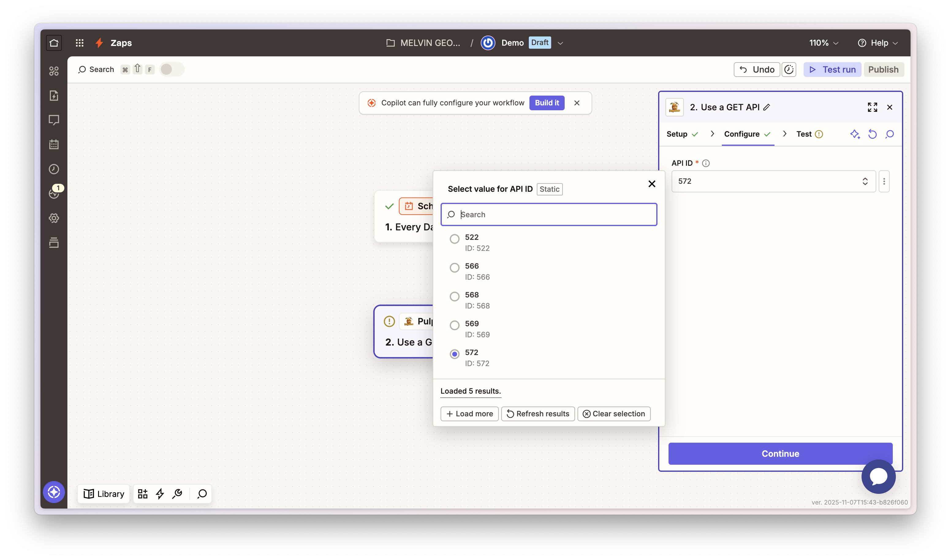Click the refresh icon next to Test tab
The image size is (951, 560).
point(872,134)
